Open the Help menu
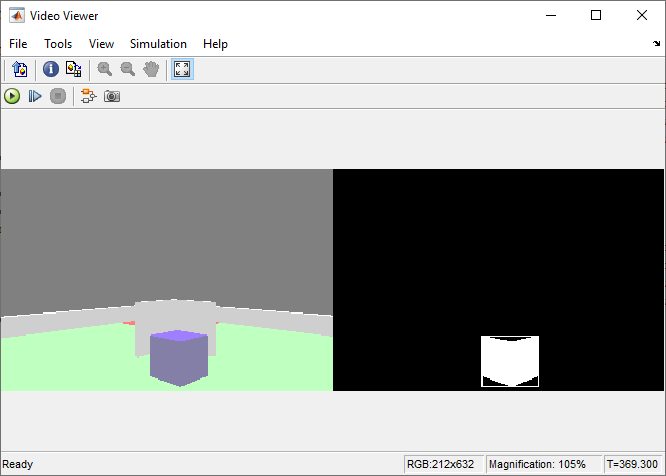 coord(215,44)
